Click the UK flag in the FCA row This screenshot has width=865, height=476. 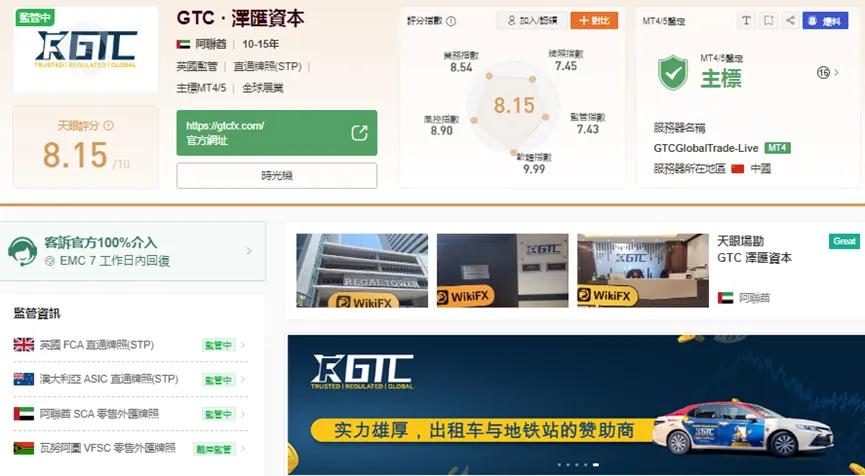coord(24,345)
